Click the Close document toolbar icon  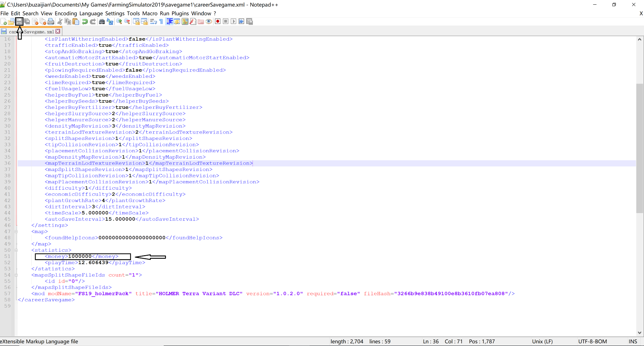(35, 21)
